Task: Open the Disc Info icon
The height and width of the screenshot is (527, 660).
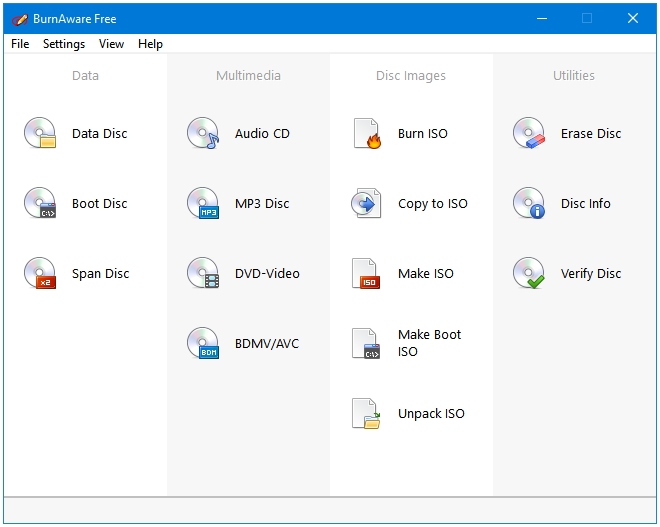Action: [x=529, y=203]
